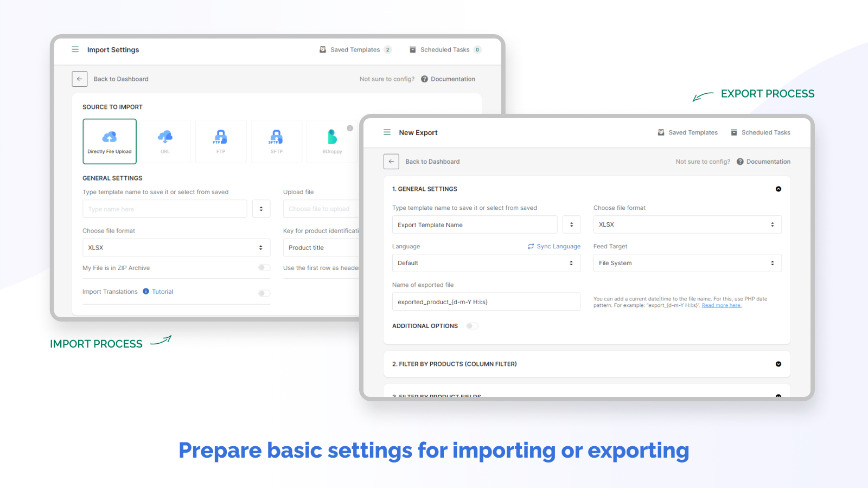Click the Name of exported file input field
Image resolution: width=868 pixels, height=488 pixels.
486,301
